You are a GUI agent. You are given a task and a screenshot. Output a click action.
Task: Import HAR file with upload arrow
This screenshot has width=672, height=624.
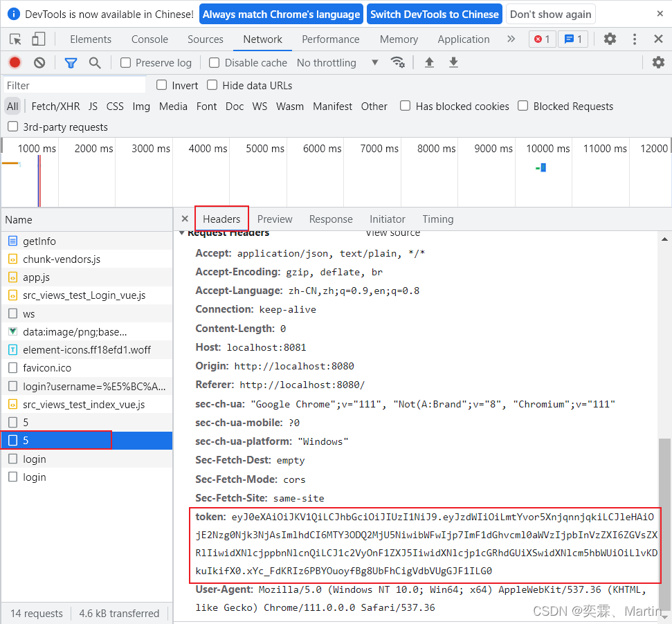coord(429,62)
